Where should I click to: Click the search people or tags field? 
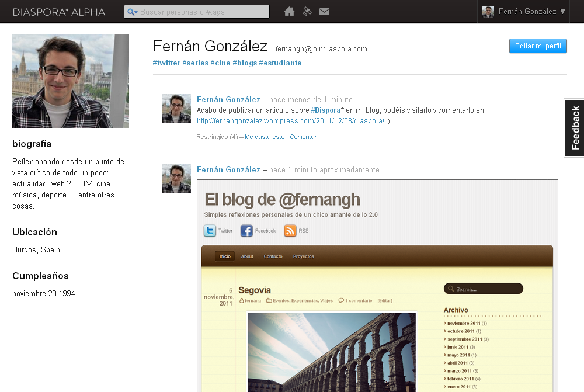(x=202, y=12)
